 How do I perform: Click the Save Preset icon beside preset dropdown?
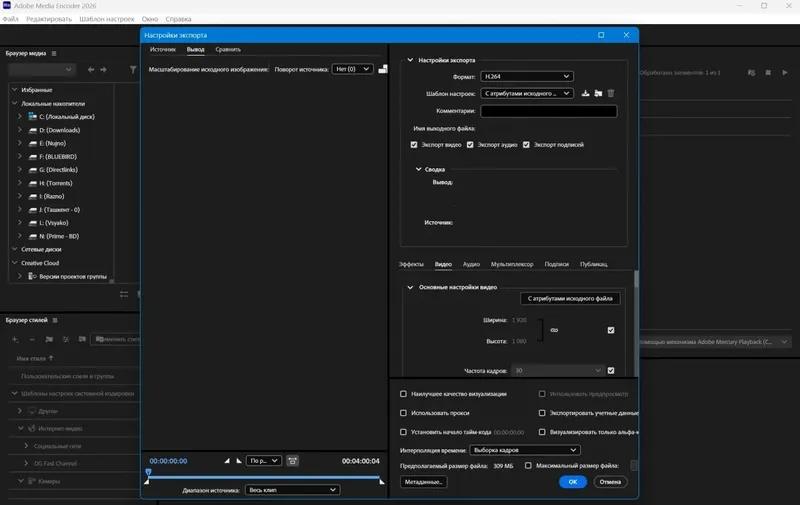tap(585, 93)
